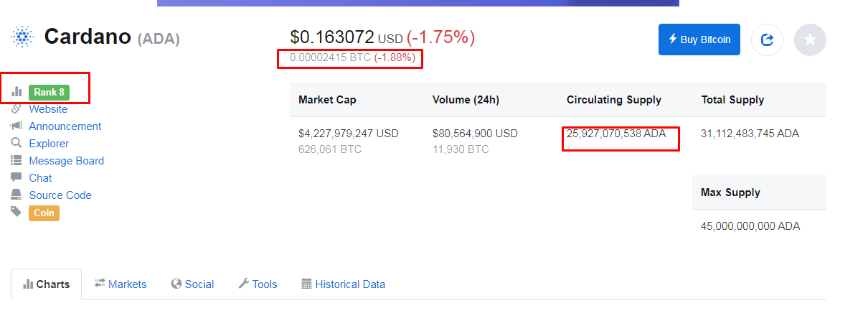Click the Cardano logo icon
The height and width of the screenshot is (316, 868).
(22, 37)
